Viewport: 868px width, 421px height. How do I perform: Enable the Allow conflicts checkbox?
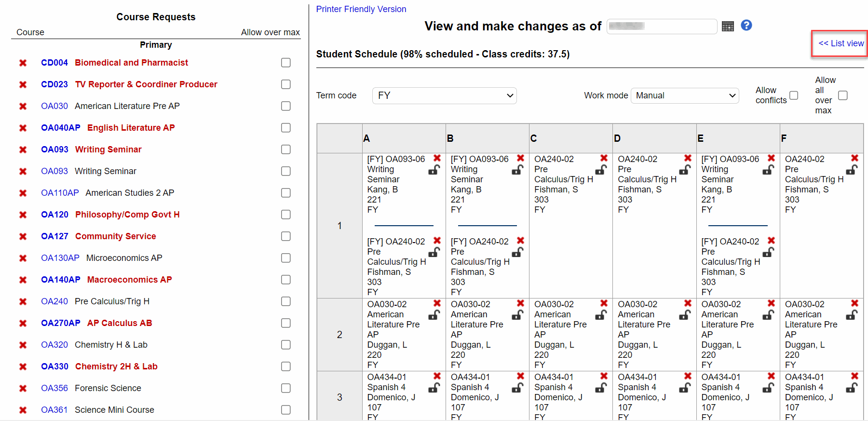pyautogui.click(x=794, y=95)
